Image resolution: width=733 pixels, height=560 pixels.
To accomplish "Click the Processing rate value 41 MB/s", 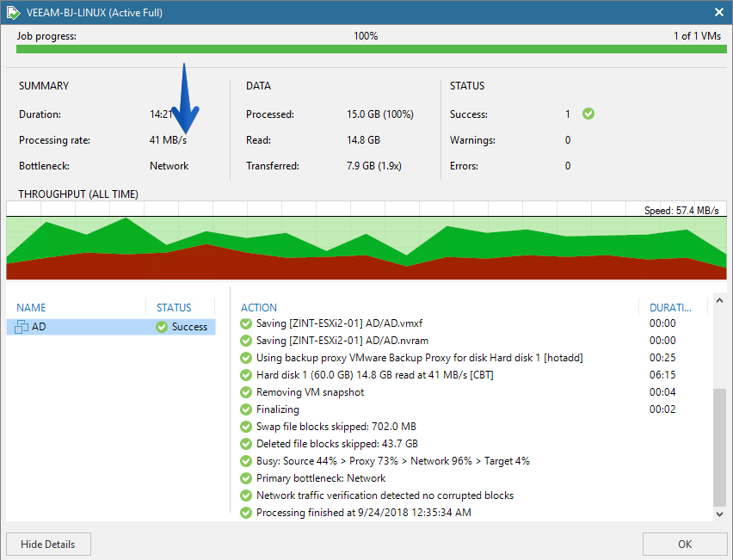I will [168, 140].
